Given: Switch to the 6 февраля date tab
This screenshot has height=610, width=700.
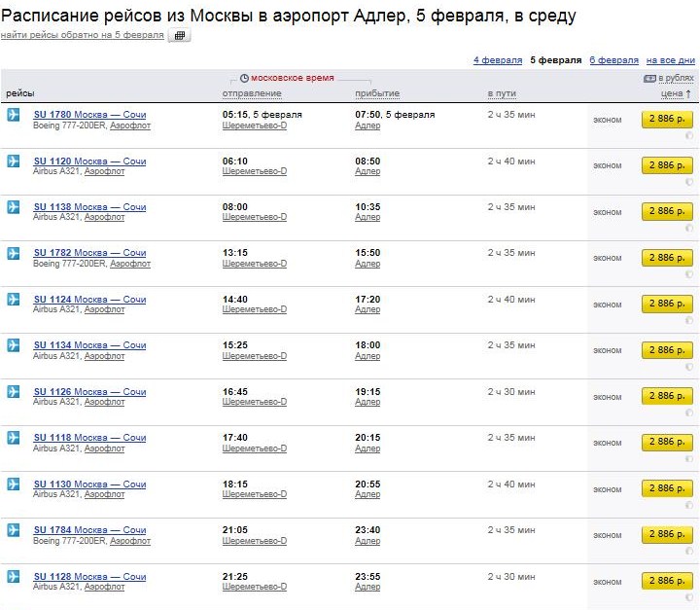Looking at the screenshot, I should tap(613, 60).
